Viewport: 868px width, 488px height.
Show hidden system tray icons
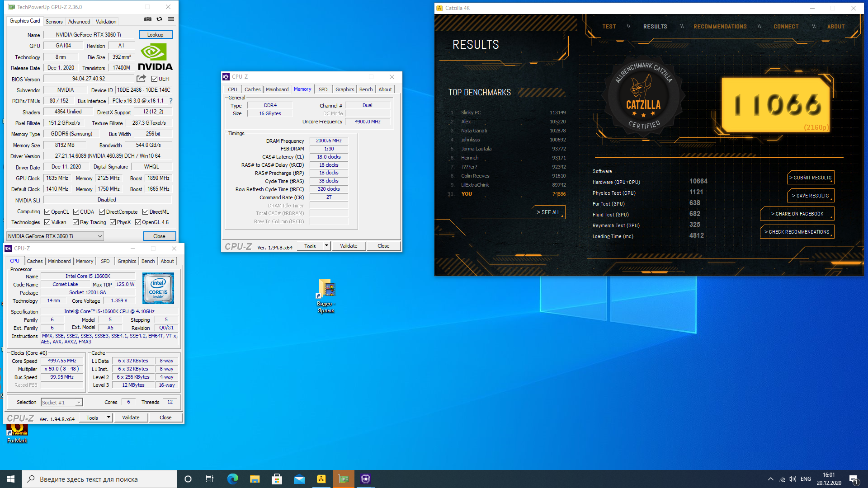tap(770, 479)
